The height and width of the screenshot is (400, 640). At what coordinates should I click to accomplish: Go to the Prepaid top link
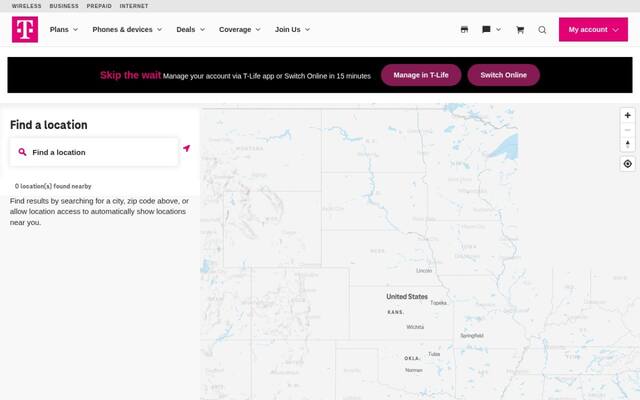99,6
